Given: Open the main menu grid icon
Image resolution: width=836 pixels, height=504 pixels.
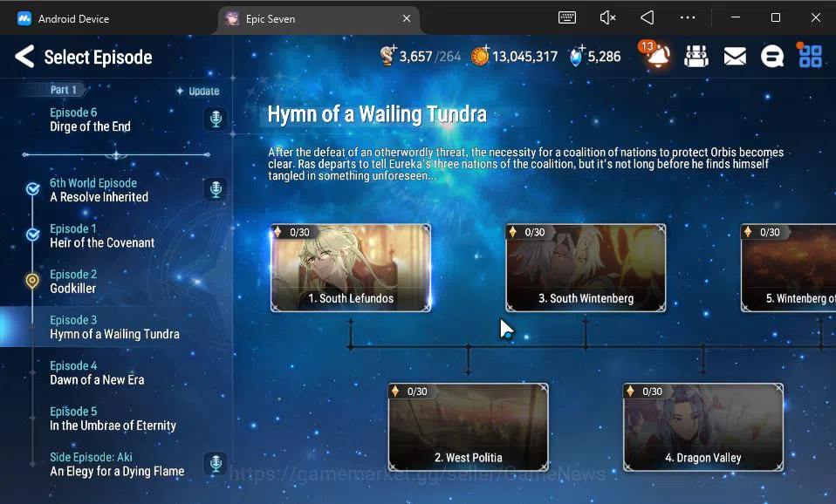Looking at the screenshot, I should [x=810, y=56].
